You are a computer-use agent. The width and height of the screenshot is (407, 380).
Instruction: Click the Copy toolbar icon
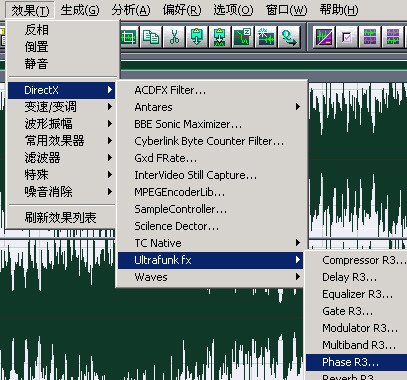[x=151, y=37]
